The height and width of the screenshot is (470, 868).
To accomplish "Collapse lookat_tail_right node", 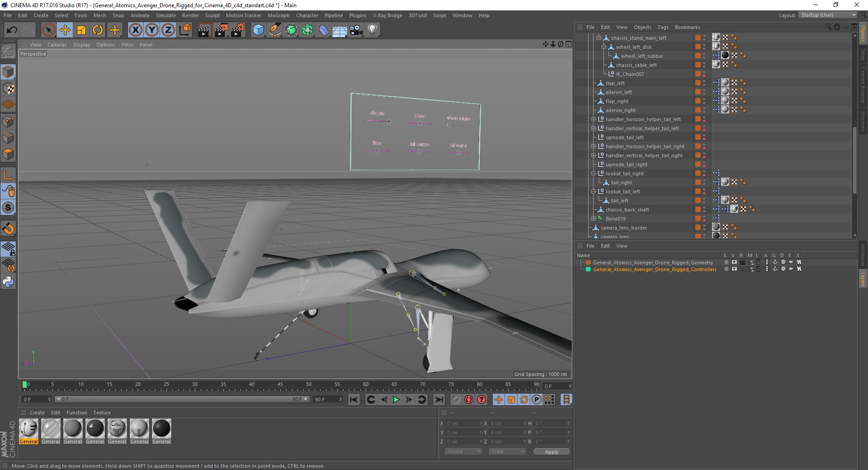I will [593, 174].
